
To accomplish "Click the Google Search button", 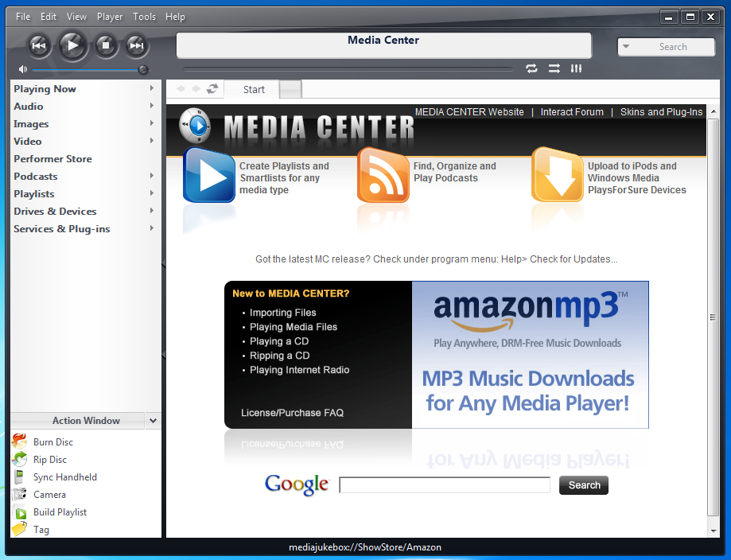I will tap(584, 485).
